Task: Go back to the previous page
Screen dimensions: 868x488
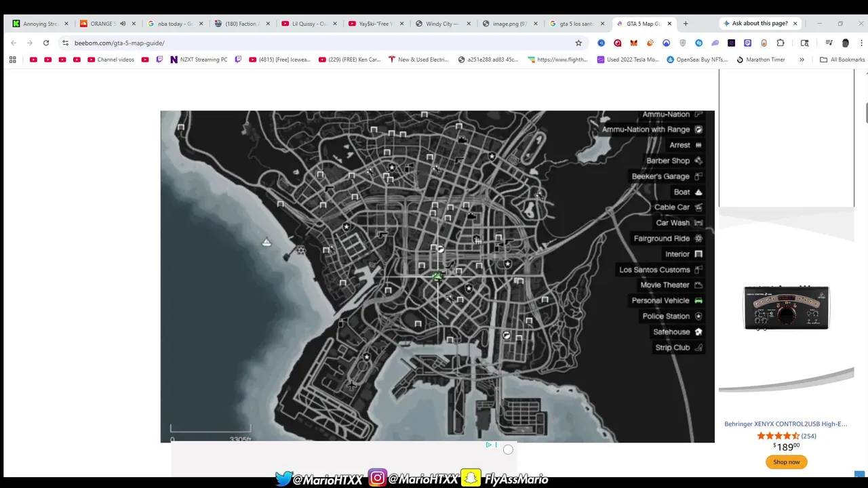Action: (14, 43)
